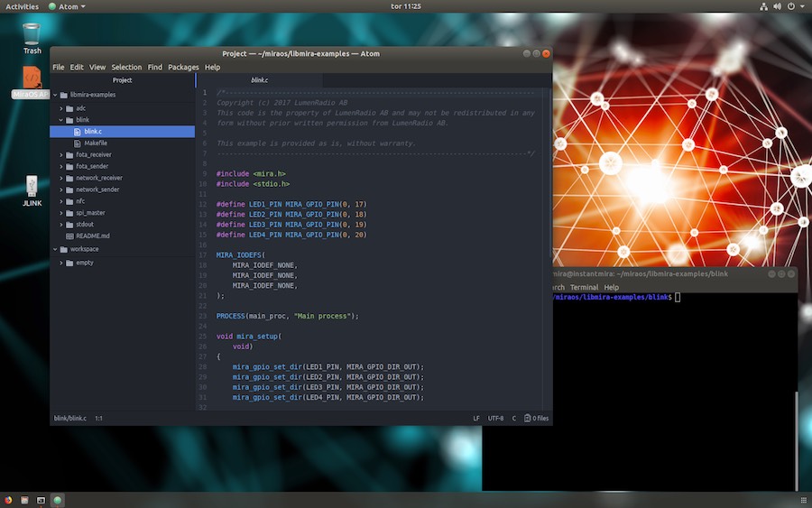Viewport: 812px width, 508px height.
Task: Click the nfc folder icon
Action: click(x=69, y=201)
